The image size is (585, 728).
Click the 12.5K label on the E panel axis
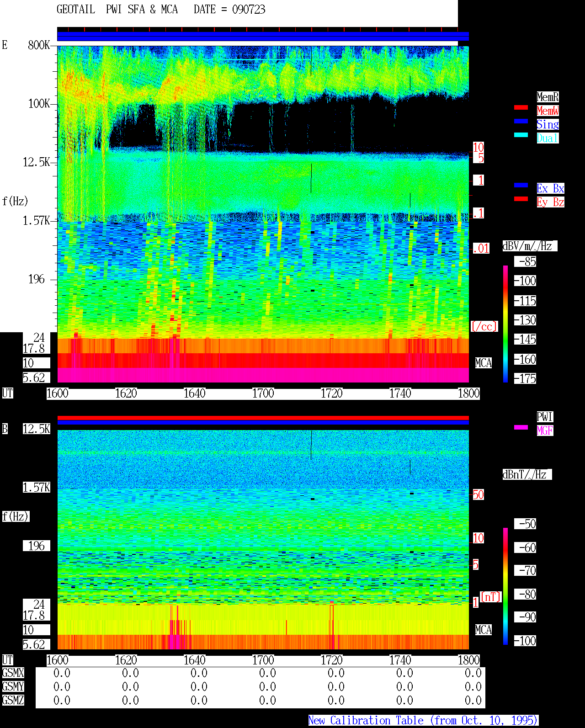(36, 162)
